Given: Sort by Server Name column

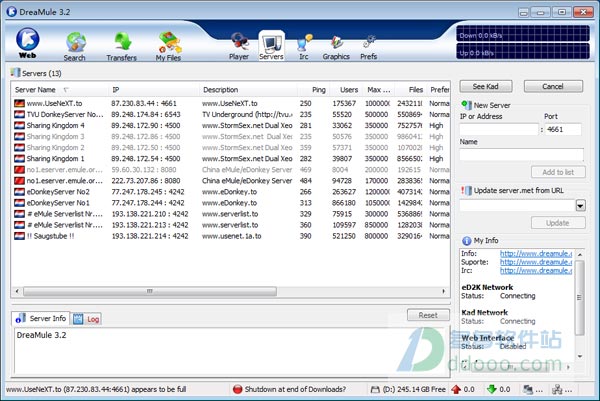Looking at the screenshot, I should click(x=59, y=90).
